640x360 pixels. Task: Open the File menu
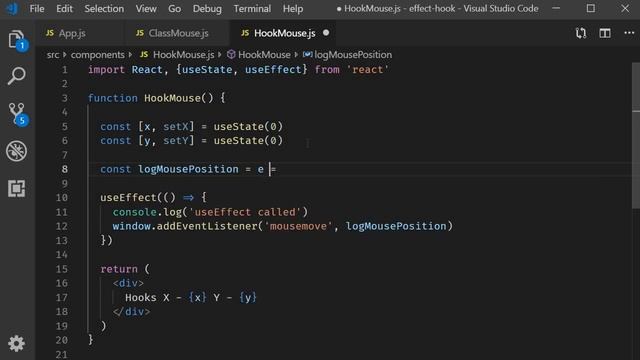(37, 9)
